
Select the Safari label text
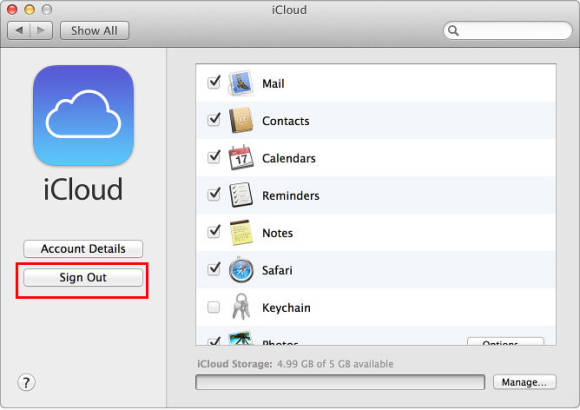pyautogui.click(x=277, y=270)
